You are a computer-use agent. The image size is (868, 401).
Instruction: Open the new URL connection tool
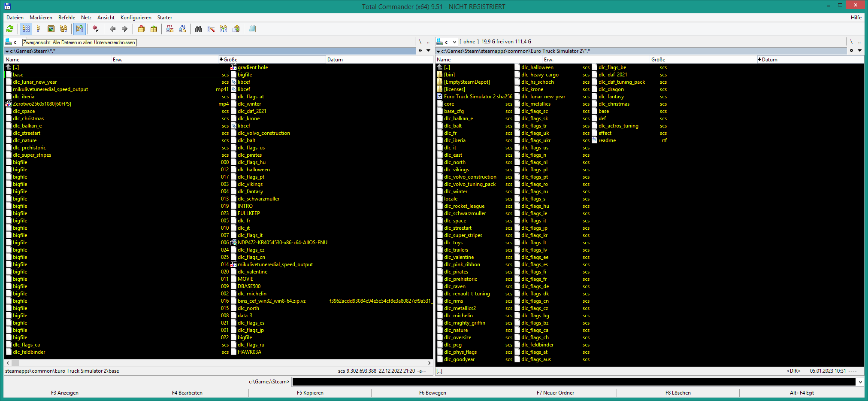[x=182, y=29]
